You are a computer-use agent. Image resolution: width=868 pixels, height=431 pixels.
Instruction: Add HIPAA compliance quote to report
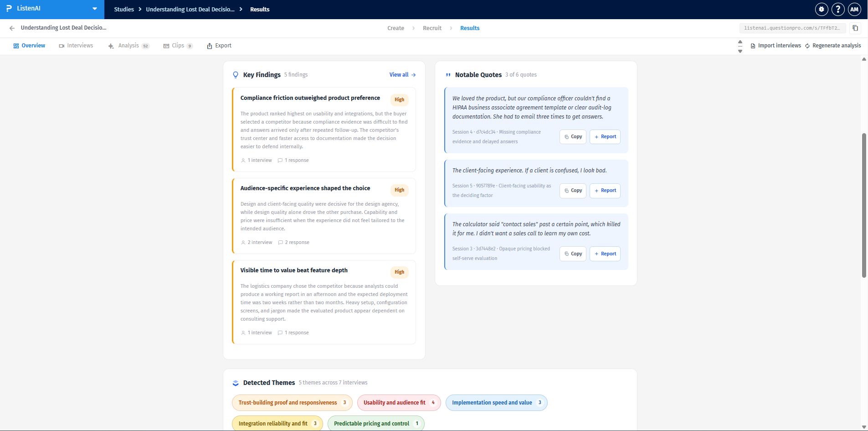(x=605, y=137)
